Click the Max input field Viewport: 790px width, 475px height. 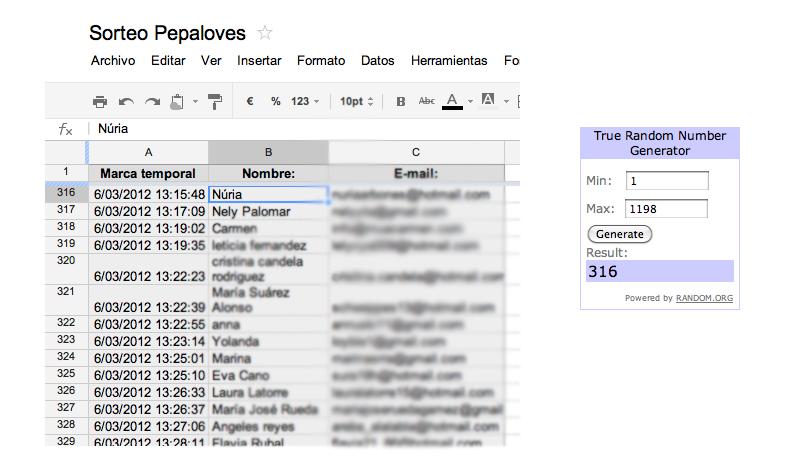click(666, 209)
